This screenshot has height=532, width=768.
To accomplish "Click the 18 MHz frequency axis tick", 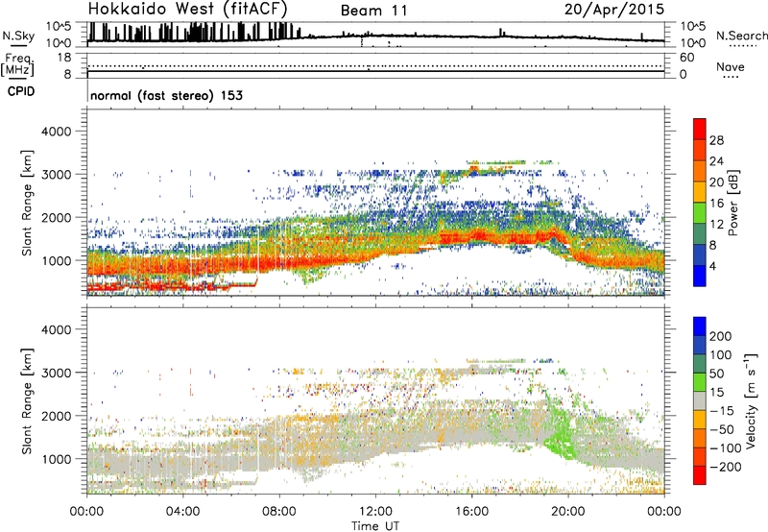I will coord(64,58).
